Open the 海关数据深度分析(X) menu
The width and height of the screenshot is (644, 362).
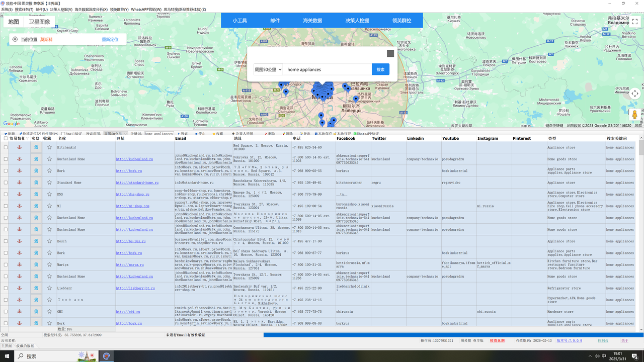91,10
